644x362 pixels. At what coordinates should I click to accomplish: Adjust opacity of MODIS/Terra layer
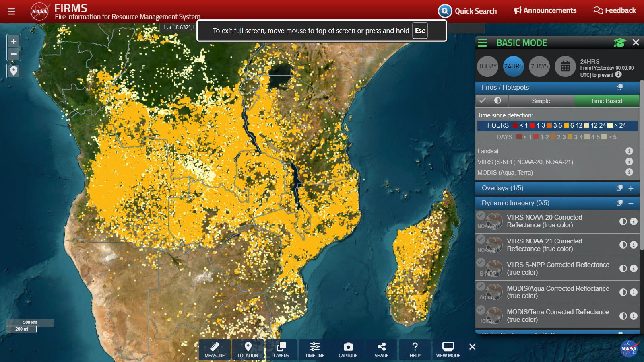click(x=623, y=316)
